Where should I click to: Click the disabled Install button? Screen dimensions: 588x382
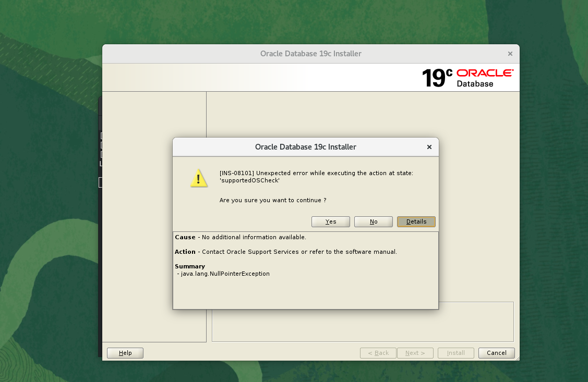coord(455,353)
